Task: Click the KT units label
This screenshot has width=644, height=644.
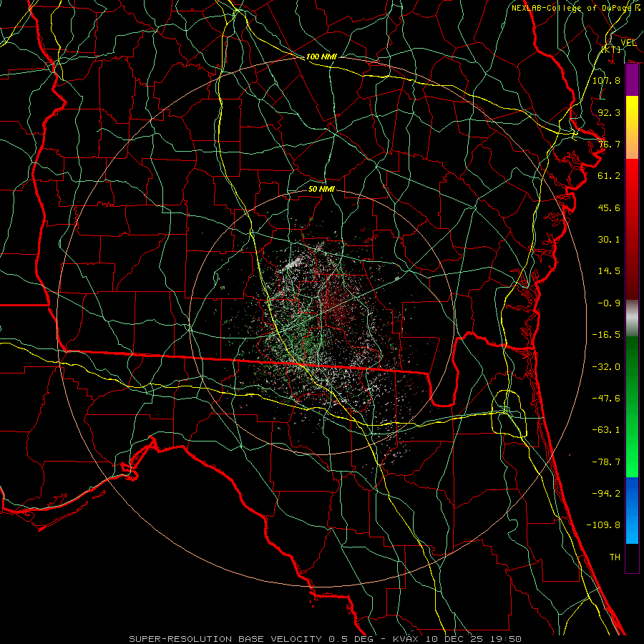Action: click(611, 50)
